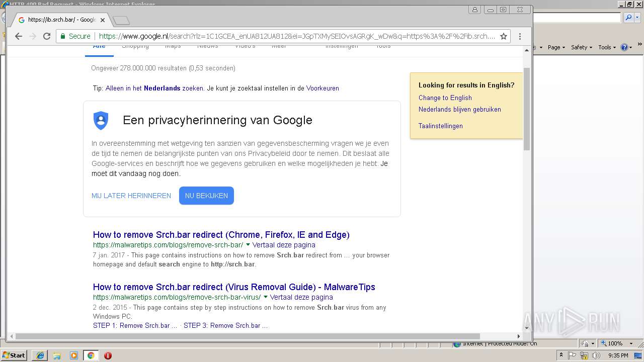Open the Meer search menu
This screenshot has width=644, height=362.
(x=279, y=46)
